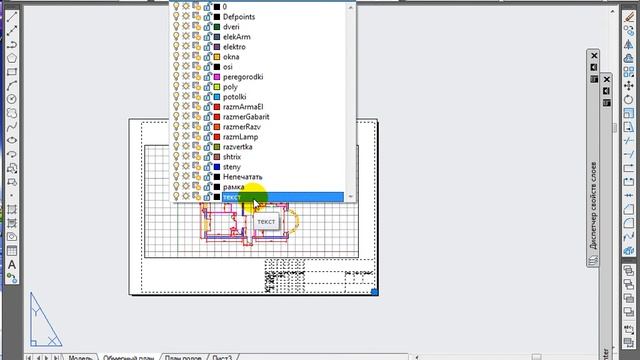Select the Circle draw tool
640x360 pixels.
11,99
